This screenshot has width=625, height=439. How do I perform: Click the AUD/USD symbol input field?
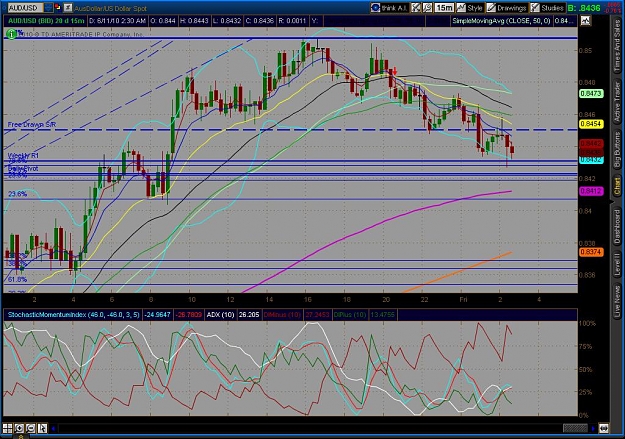click(25, 8)
